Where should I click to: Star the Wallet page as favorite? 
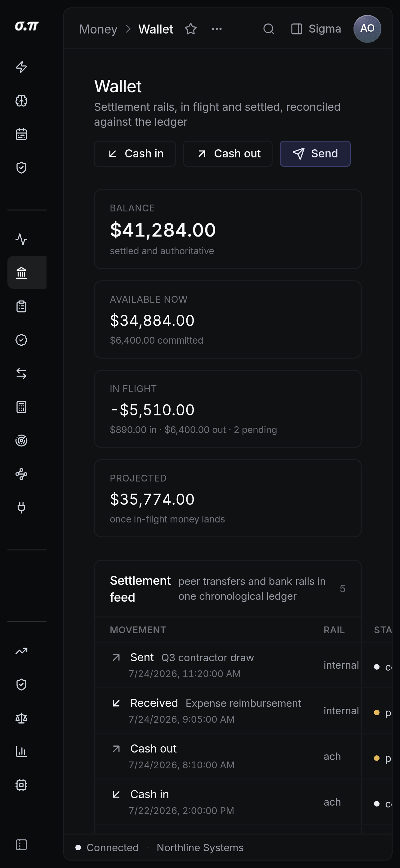(191, 29)
